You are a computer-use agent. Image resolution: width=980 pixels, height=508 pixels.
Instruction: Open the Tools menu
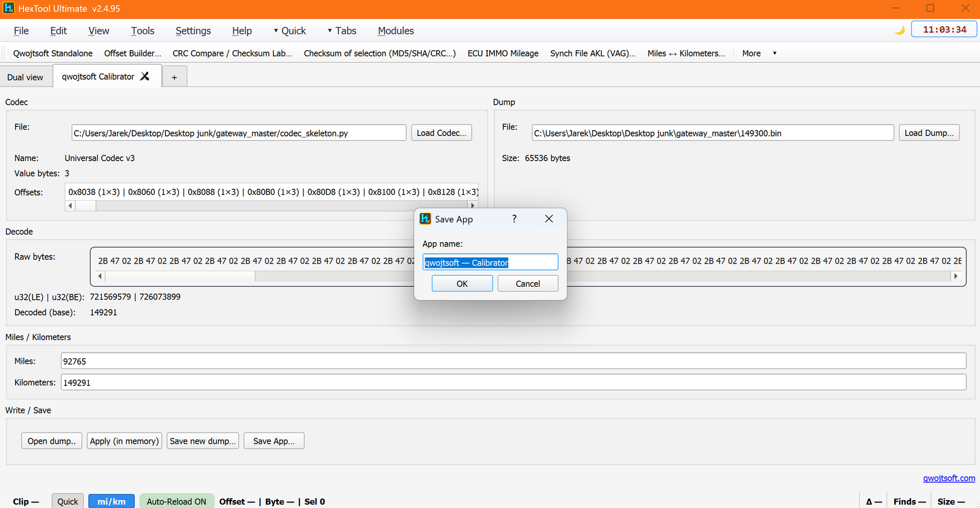pos(143,31)
